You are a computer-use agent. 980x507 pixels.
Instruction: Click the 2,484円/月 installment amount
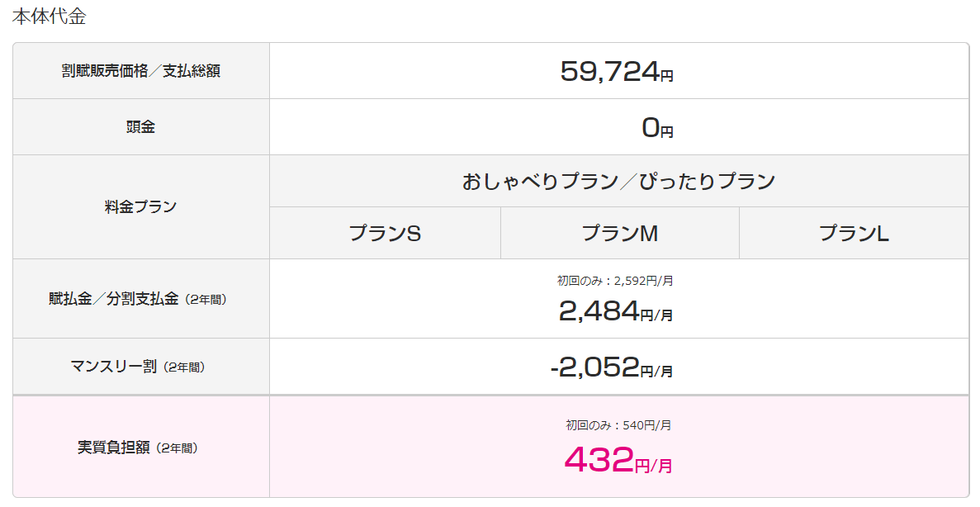(x=616, y=311)
